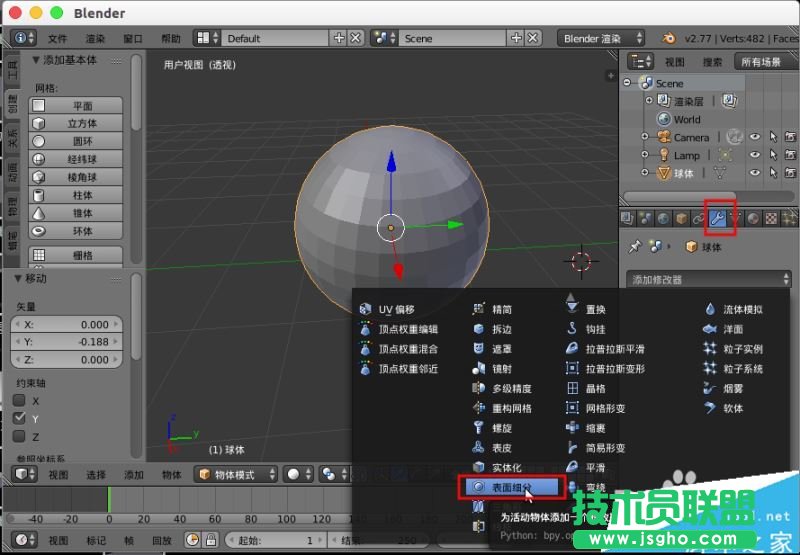The image size is (800, 555).
Task: Collapse the 移动 operator panel
Action: click(x=18, y=279)
